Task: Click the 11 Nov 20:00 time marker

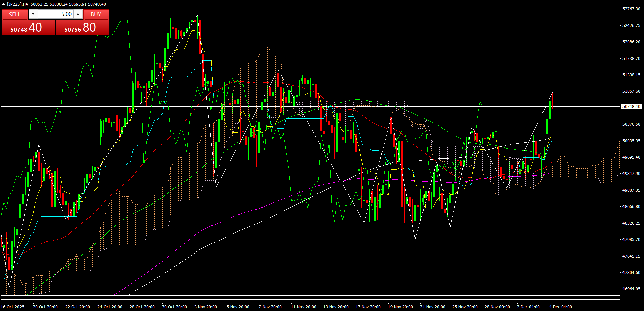Action: coord(304,307)
